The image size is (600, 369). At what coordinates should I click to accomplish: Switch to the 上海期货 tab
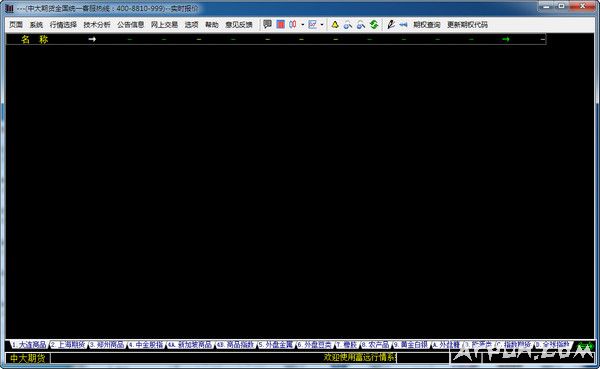(68, 345)
